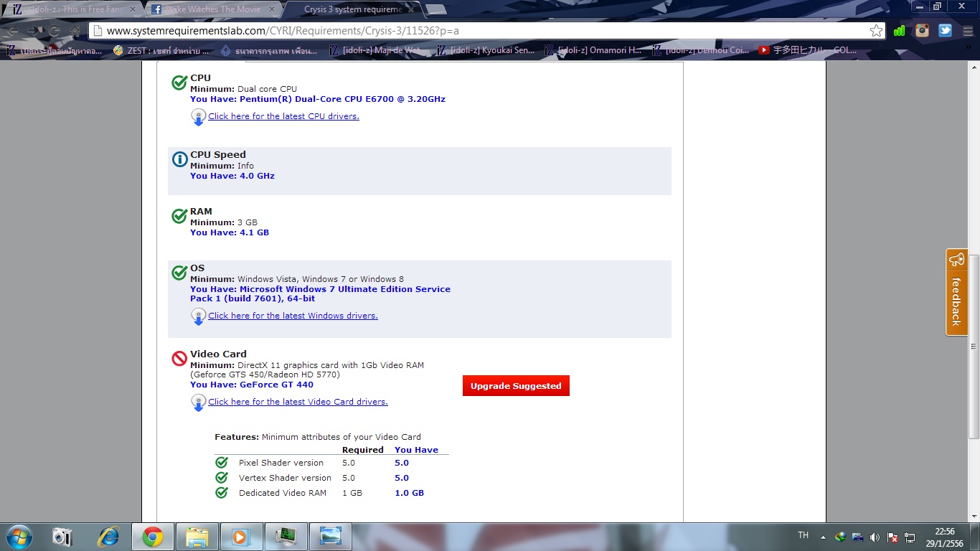Select the text 'You Have: 4.0 GHz'
The height and width of the screenshot is (551, 980).
[x=232, y=176]
